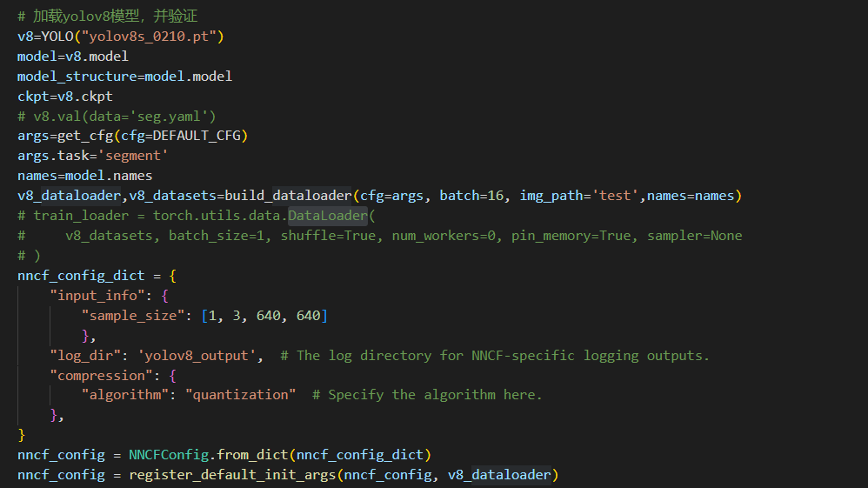Click the log directory NNCF-specific comment
Viewport: 868px width, 488px height.
pyautogui.click(x=495, y=355)
